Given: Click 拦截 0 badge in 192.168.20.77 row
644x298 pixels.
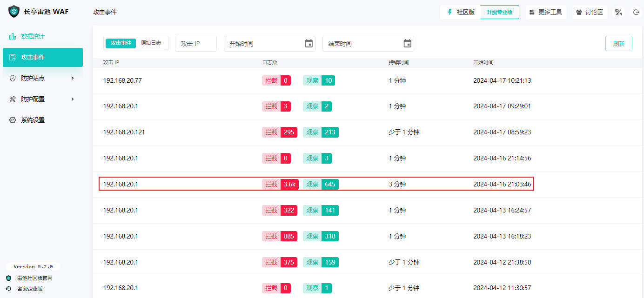Looking at the screenshot, I should coord(276,80).
